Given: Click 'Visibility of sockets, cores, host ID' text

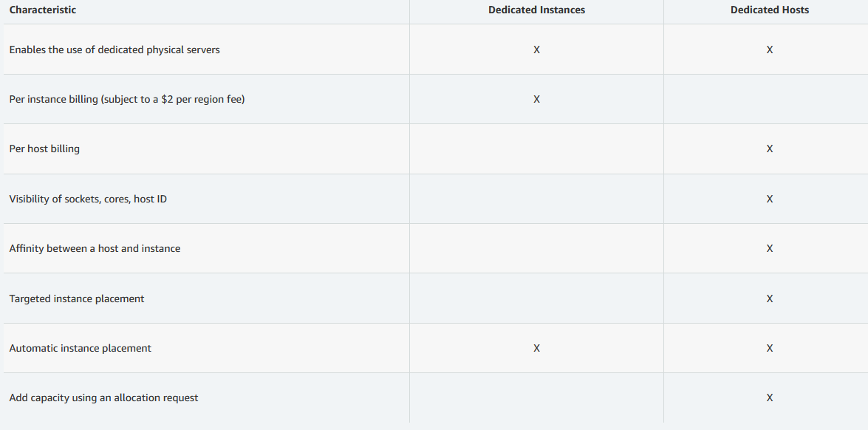Looking at the screenshot, I should [88, 199].
